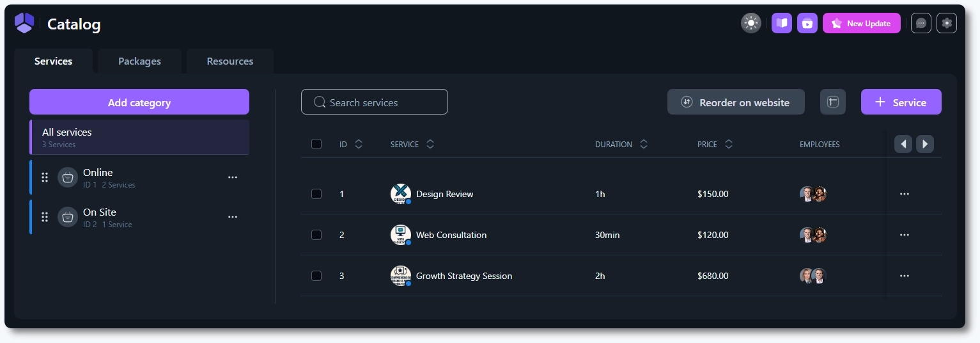This screenshot has width=980, height=343.
Task: Click the Add category button
Action: click(x=139, y=102)
